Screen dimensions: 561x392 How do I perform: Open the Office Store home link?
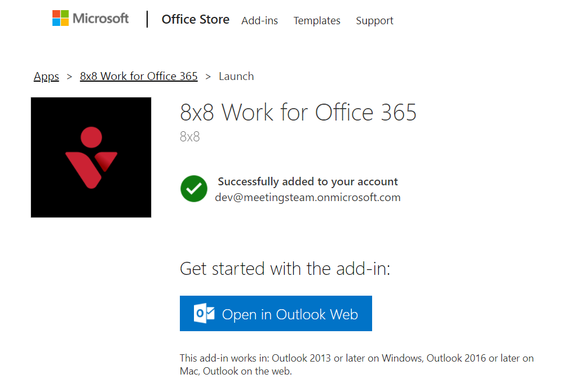click(195, 19)
